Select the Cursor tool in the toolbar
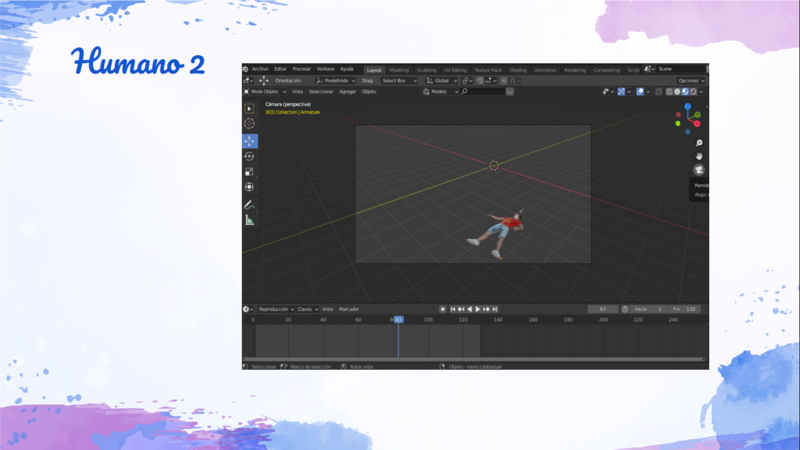Viewport: 800px width, 450px height. tap(249, 124)
